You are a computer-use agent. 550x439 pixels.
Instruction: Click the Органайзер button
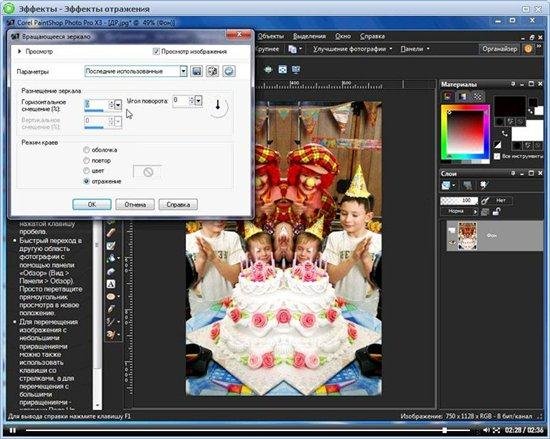pyautogui.click(x=499, y=49)
